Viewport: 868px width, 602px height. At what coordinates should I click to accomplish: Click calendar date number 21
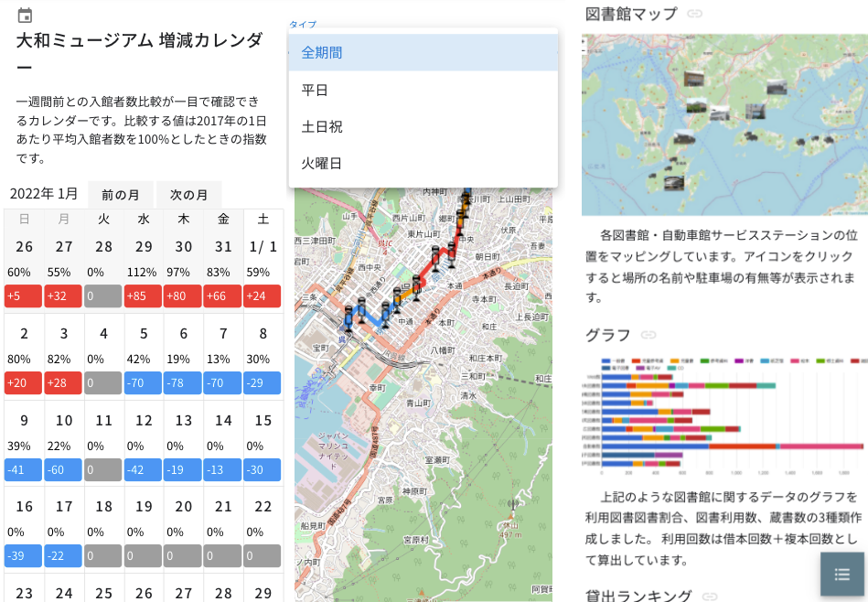pyautogui.click(x=223, y=506)
